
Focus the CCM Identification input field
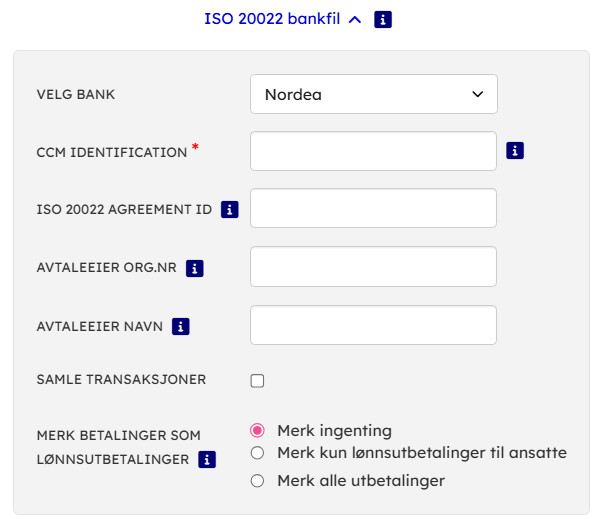pos(373,151)
